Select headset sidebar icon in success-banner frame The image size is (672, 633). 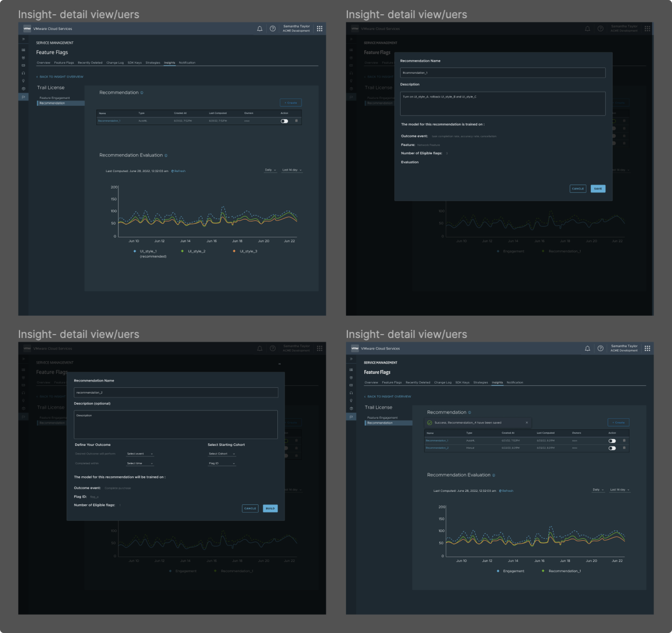351,393
